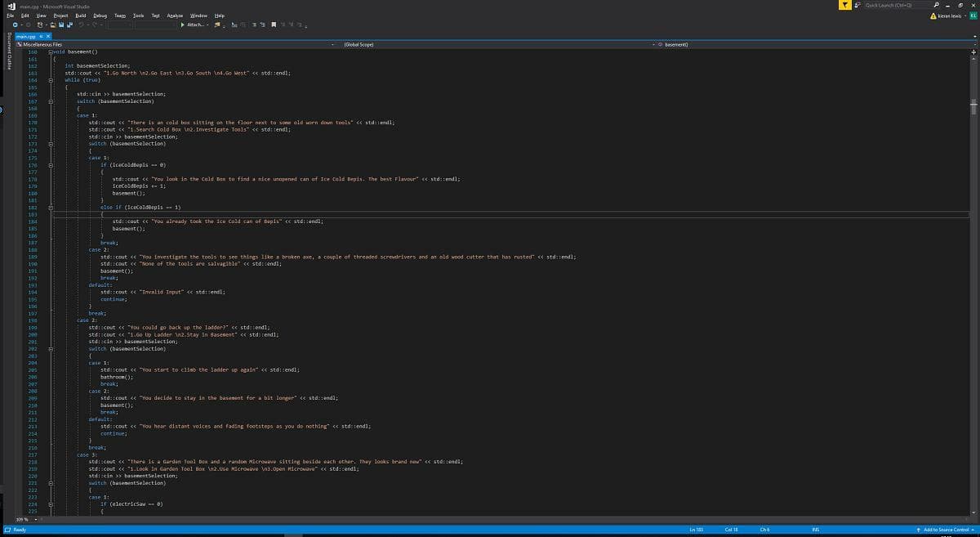980x537 pixels.
Task: Click the send feedback icon
Action: pos(857,5)
